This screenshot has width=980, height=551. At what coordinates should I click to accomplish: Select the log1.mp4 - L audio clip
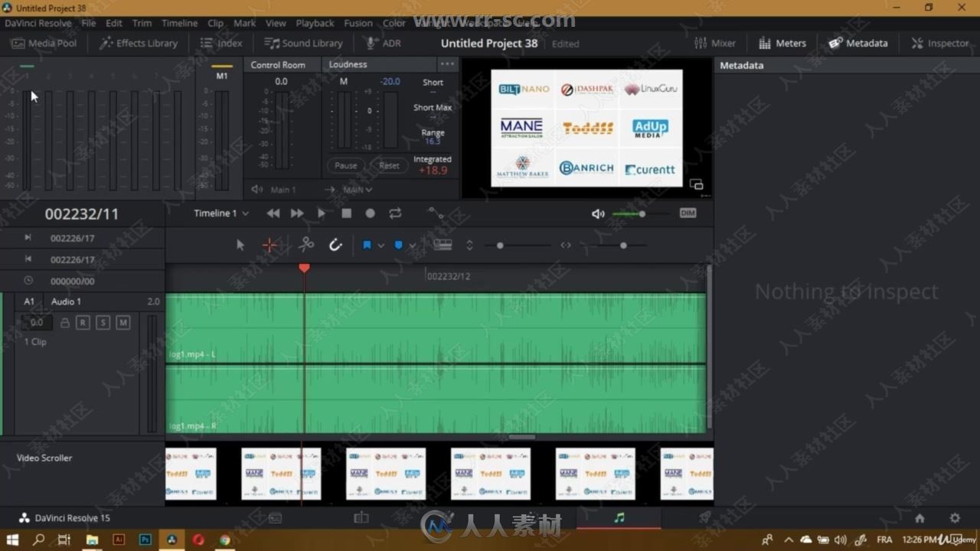point(436,328)
